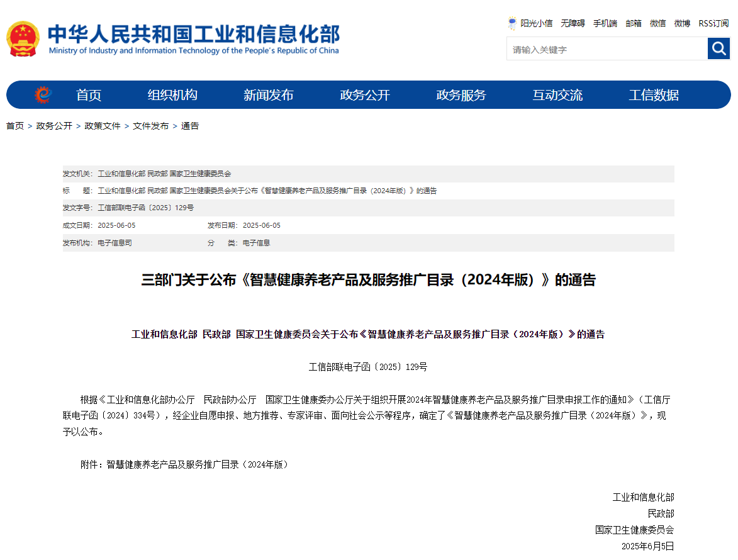Open the 政务服务 navigation tab
738x560 pixels.
(x=461, y=95)
